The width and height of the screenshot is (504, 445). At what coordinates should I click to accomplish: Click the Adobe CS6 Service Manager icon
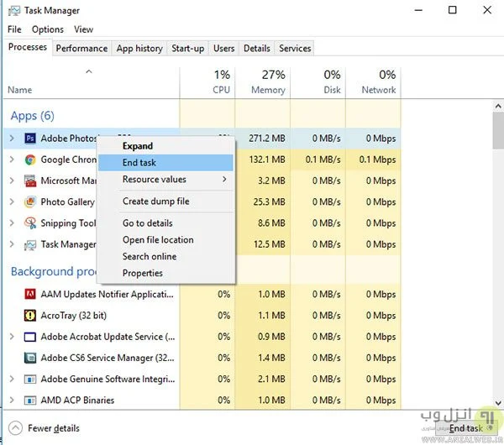[29, 358]
